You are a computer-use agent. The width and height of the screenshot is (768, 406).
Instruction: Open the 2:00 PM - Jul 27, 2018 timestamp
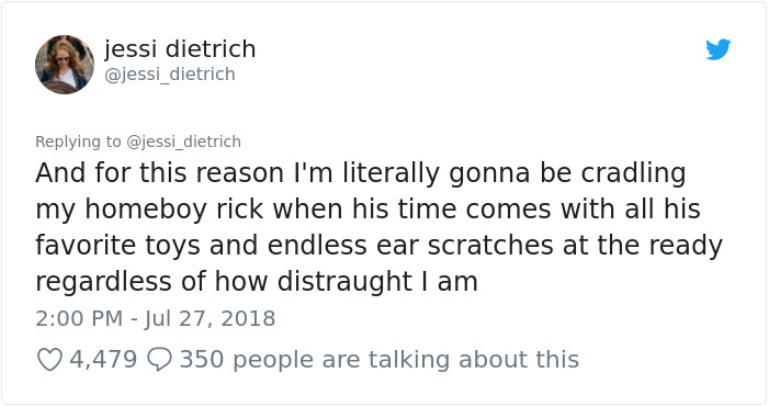[155, 318]
